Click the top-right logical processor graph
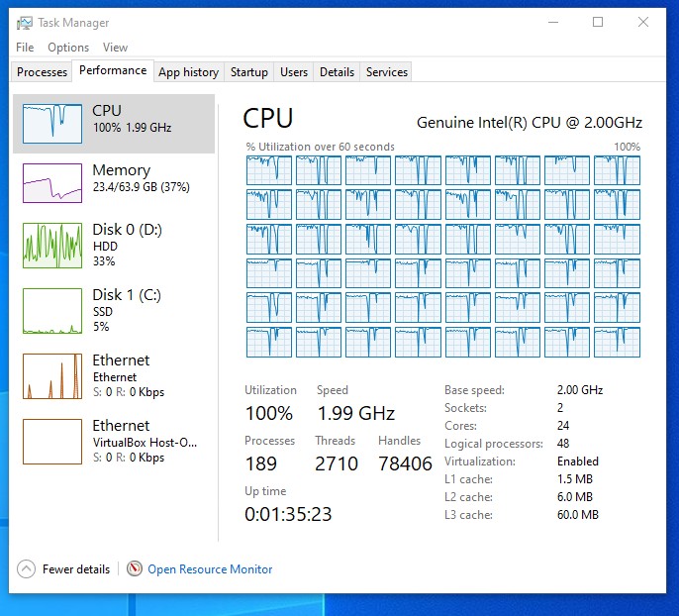The image size is (679, 616). [x=617, y=170]
